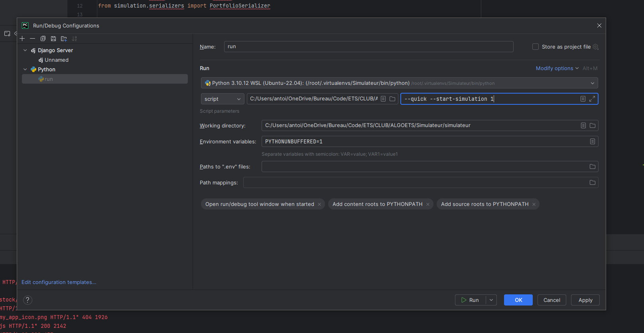This screenshot has height=333, width=644.
Task: Add new configuration with plus icon
Action: (x=22, y=39)
